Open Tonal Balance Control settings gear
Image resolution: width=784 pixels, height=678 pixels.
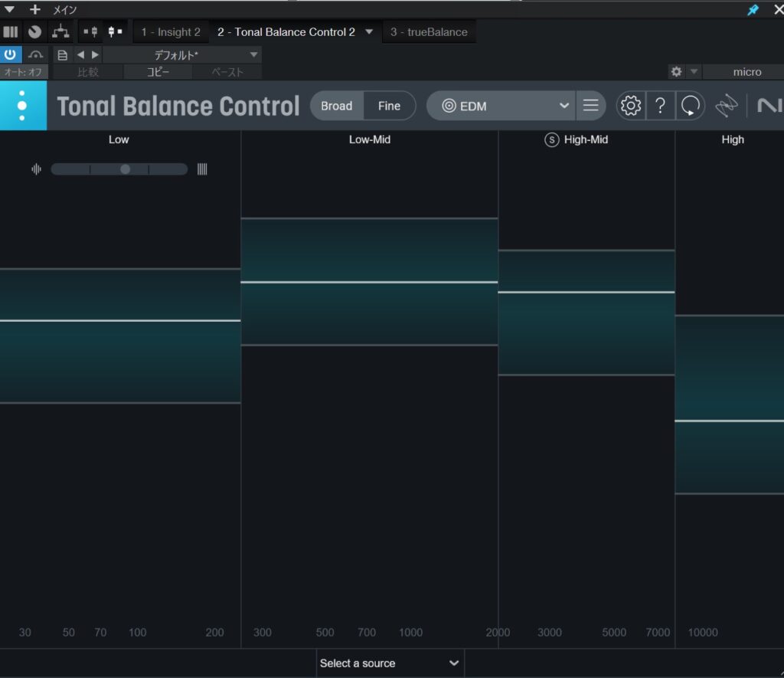631,106
